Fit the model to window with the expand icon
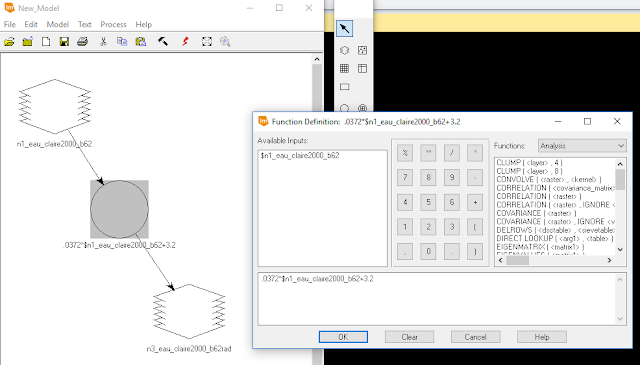The width and height of the screenshot is (640, 365). [207, 42]
